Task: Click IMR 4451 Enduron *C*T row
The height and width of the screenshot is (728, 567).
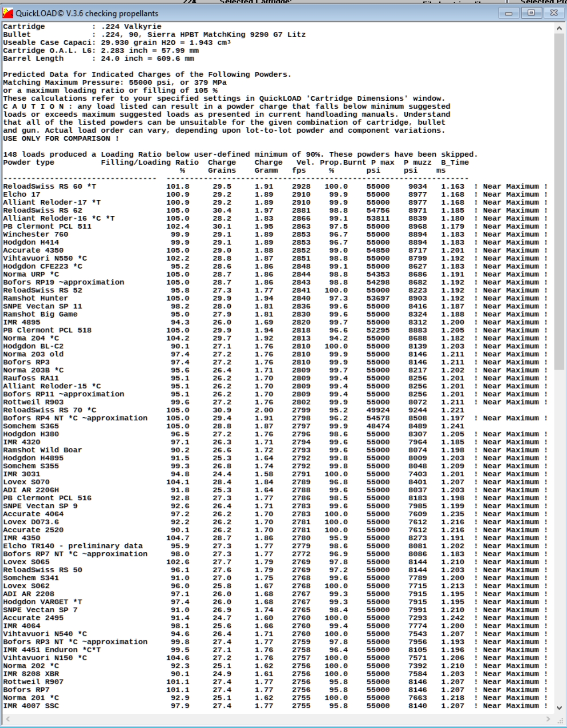Action: click(275, 650)
